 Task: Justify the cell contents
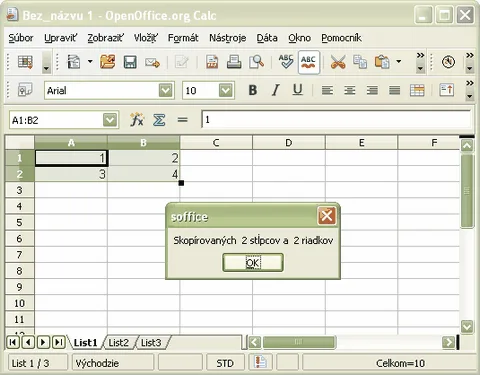pos(394,90)
